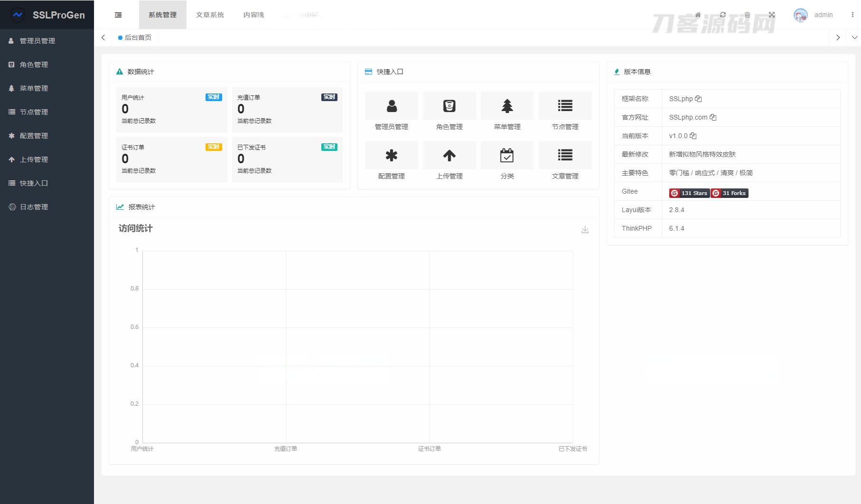The image size is (861, 504).
Task: Click the 证书订单 stat card
Action: 171,159
